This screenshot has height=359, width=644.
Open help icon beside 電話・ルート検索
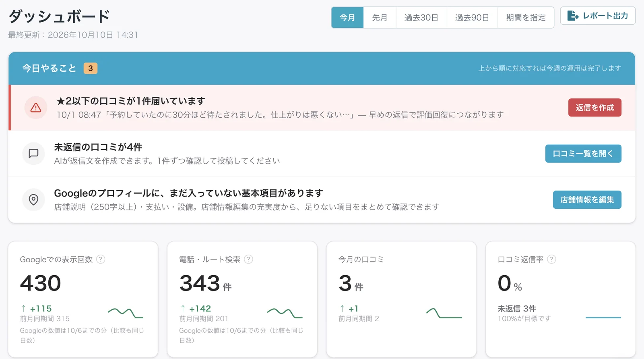(249, 259)
